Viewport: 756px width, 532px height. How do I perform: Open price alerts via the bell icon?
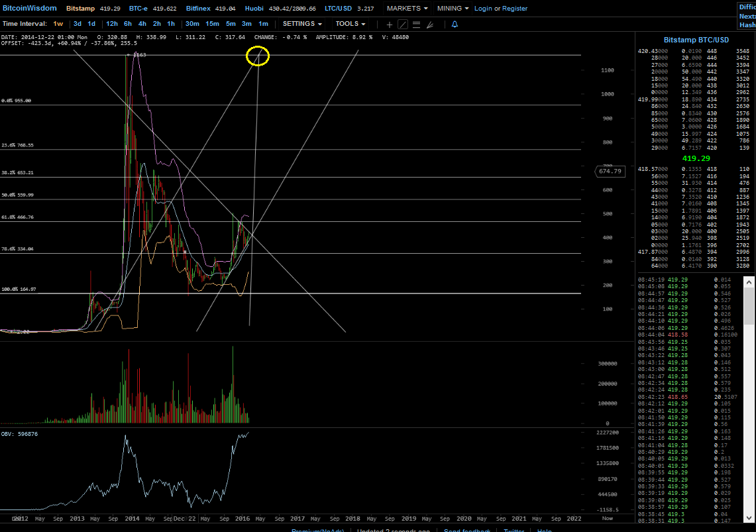tap(455, 24)
